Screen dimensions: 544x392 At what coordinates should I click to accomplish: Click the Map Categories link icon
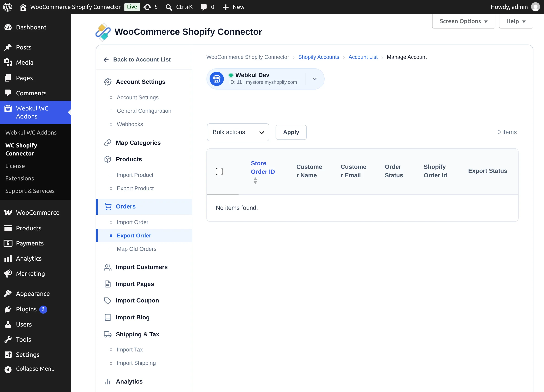(107, 143)
